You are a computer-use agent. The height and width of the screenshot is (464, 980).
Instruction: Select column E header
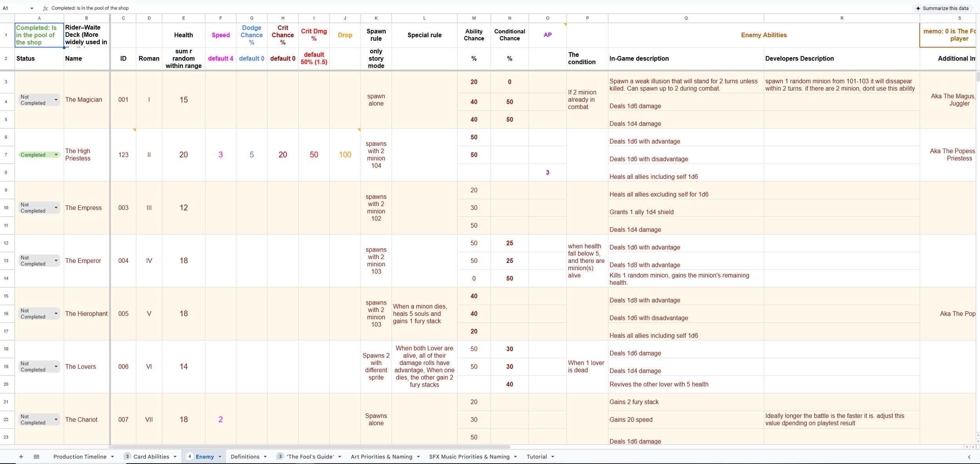(183, 18)
